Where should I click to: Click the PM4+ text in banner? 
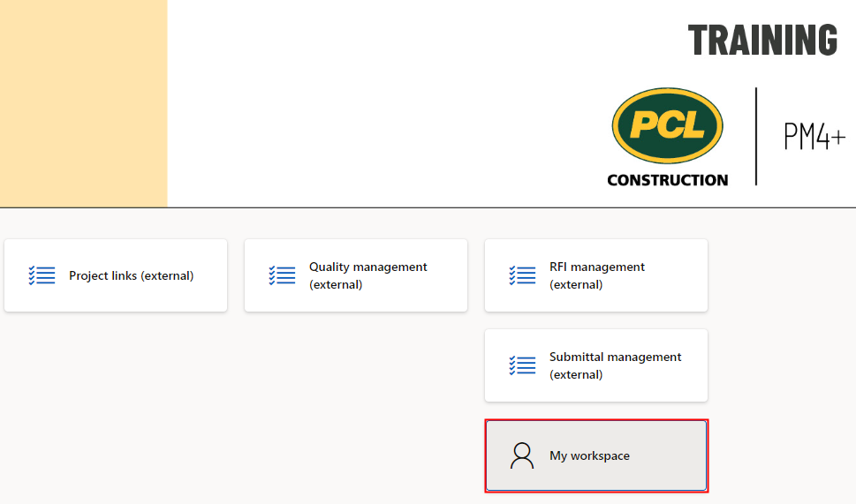pyautogui.click(x=814, y=136)
